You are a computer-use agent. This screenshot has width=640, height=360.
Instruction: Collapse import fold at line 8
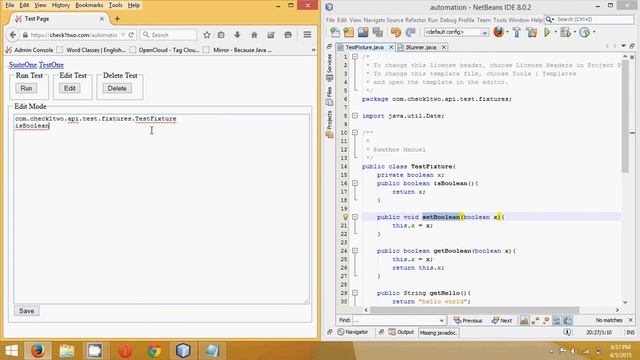coord(355,116)
